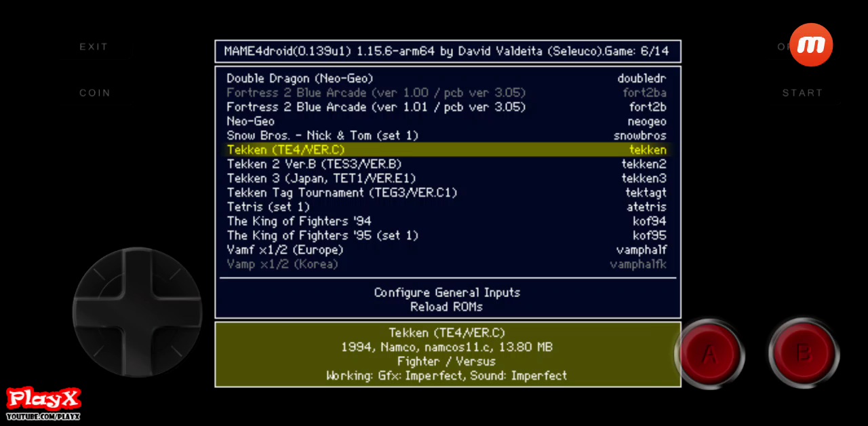Select The King of Fighters '94
The height and width of the screenshot is (426, 868).
pyautogui.click(x=448, y=221)
